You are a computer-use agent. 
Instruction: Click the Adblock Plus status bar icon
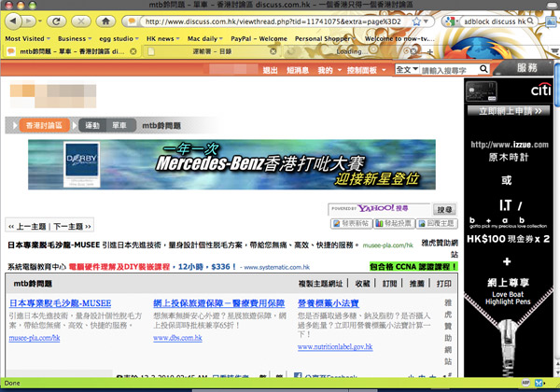point(525,383)
